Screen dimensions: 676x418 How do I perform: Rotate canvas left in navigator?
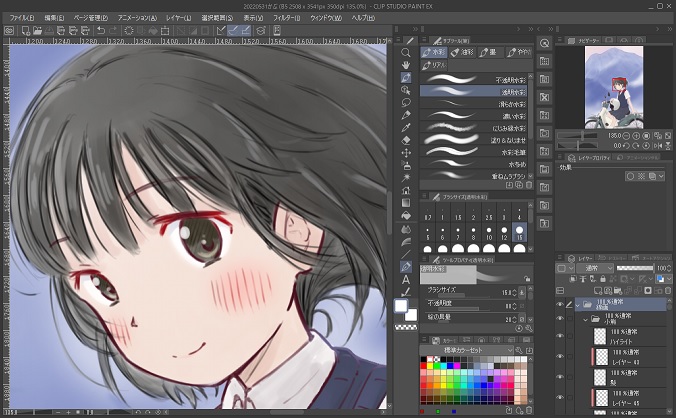click(626, 146)
